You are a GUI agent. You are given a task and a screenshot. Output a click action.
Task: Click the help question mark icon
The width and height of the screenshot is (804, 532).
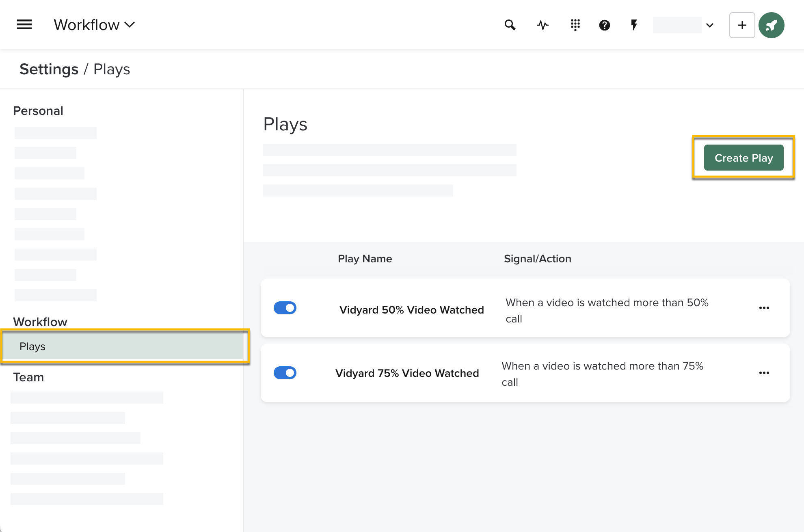605,25
